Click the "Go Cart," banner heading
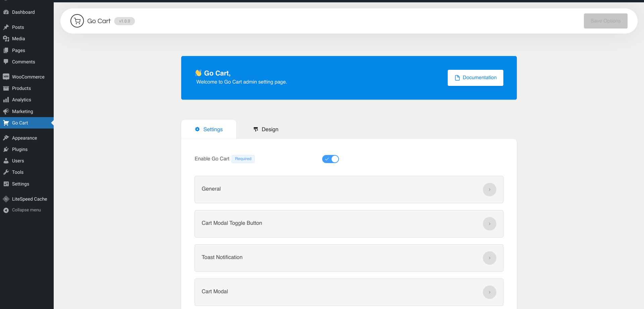The image size is (644, 309). (217, 73)
